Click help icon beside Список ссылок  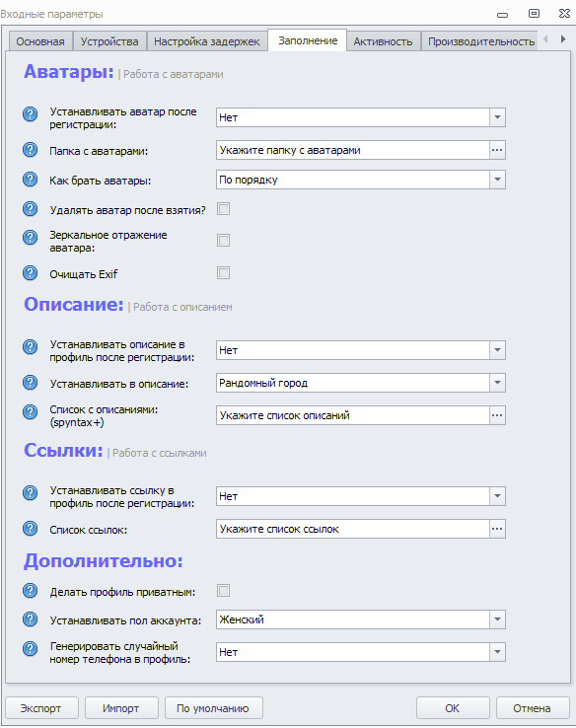point(31,529)
